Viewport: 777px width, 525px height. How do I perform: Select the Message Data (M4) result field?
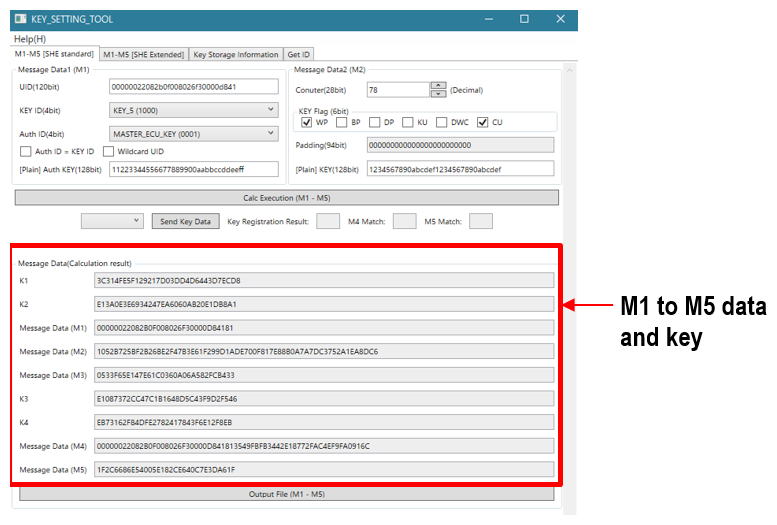click(324, 446)
